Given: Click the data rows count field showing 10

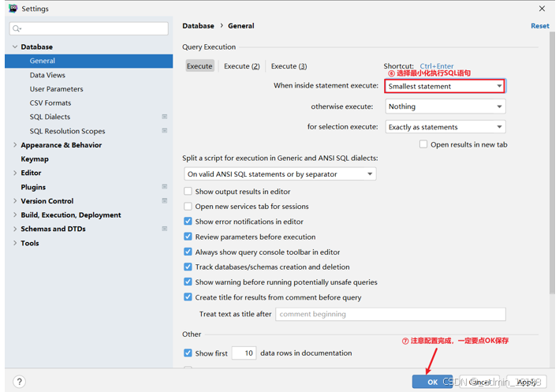Looking at the screenshot, I should pos(244,353).
